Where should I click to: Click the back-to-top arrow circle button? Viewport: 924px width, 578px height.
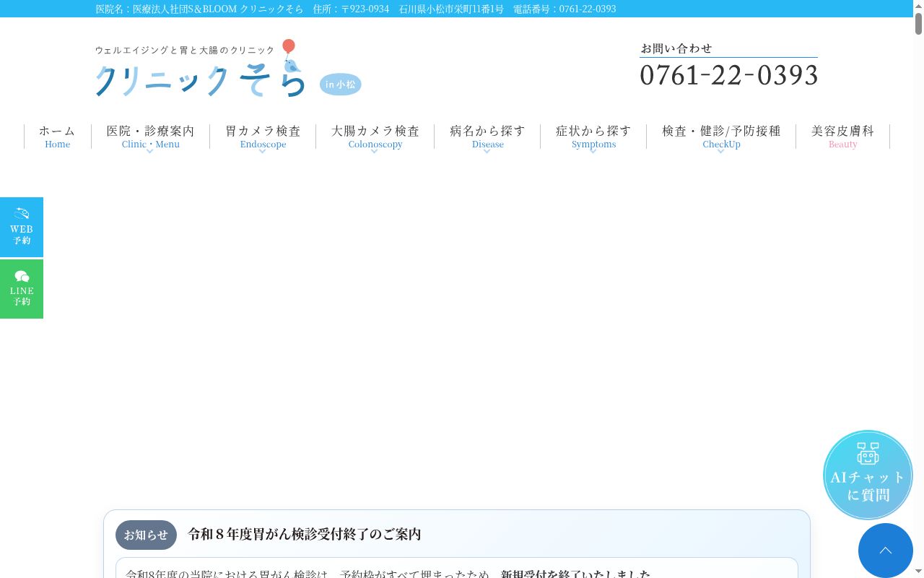(886, 551)
